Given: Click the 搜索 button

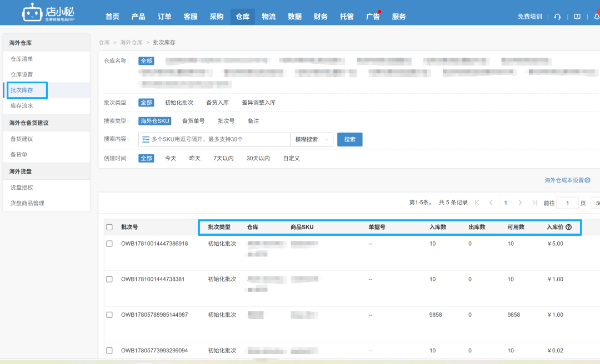Looking at the screenshot, I should pos(350,140).
